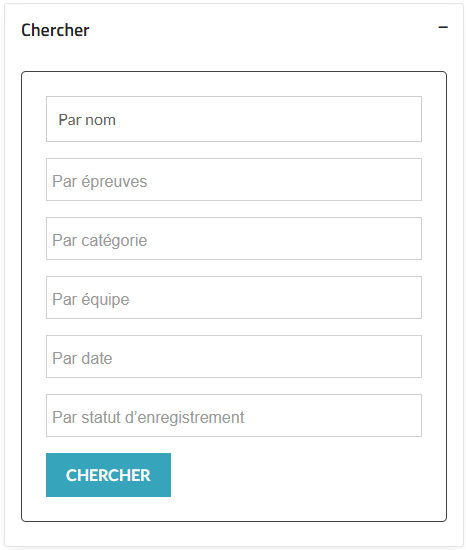Click the "Par nom" placeholder text
Viewport: 466px width, 550px height.
coord(87,120)
